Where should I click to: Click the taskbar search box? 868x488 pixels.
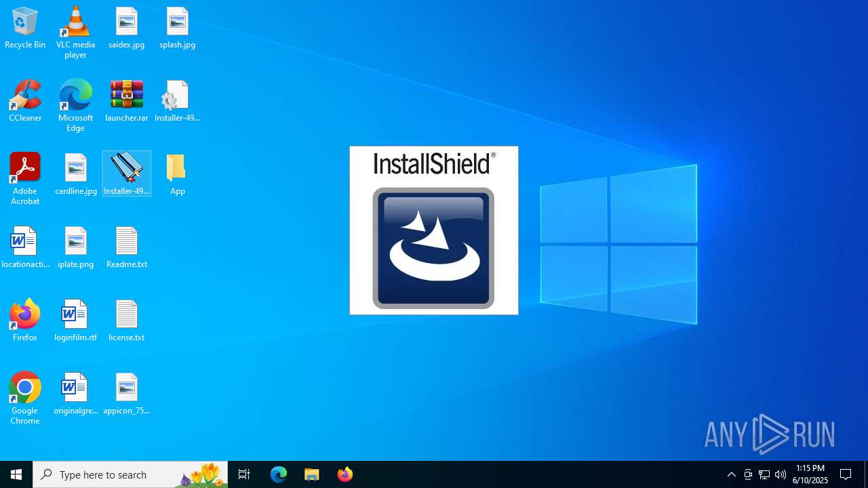click(x=130, y=474)
